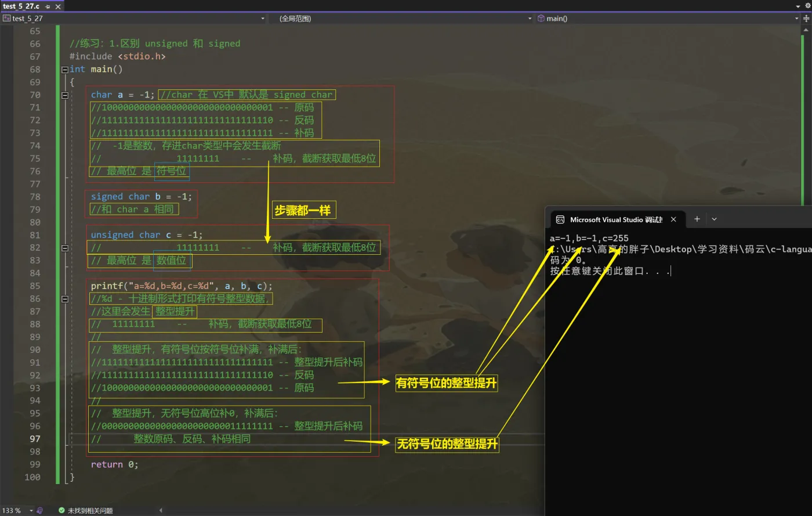The image size is (812, 516).
Task: Click the a=-1,b=-1,c=255 console output
Action: (x=589, y=238)
